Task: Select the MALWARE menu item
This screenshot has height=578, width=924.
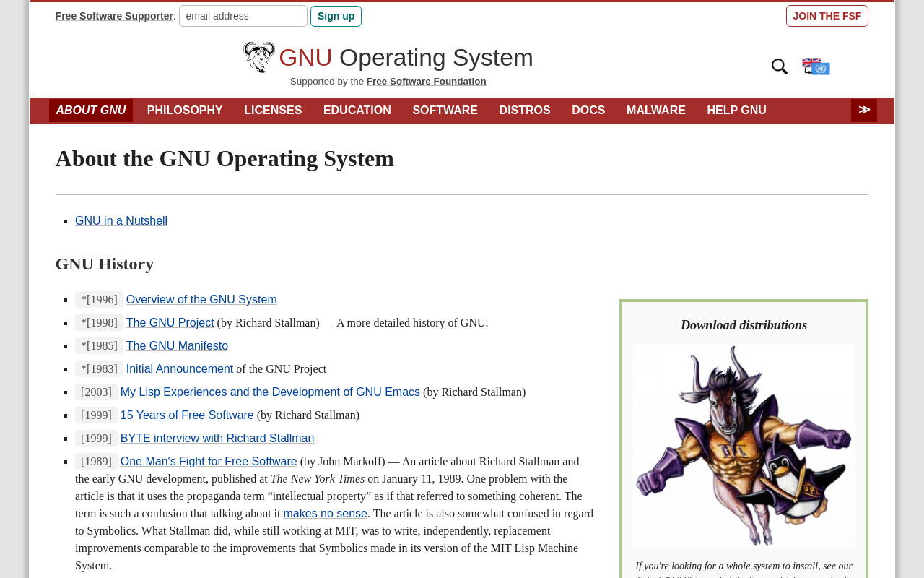Action: (656, 111)
